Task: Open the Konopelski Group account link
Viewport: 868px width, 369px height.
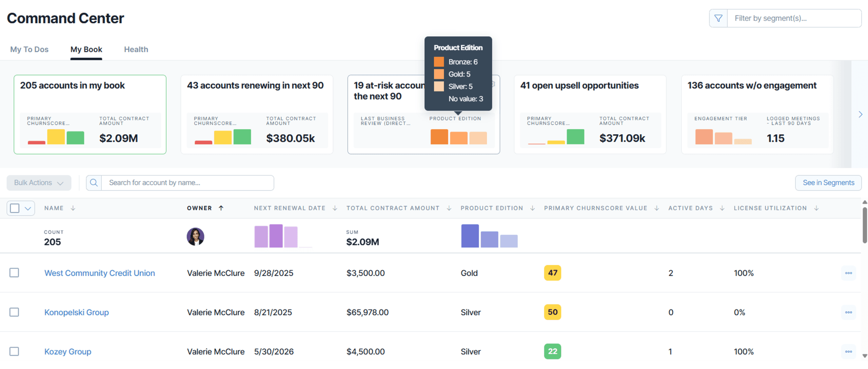Action: coord(76,312)
